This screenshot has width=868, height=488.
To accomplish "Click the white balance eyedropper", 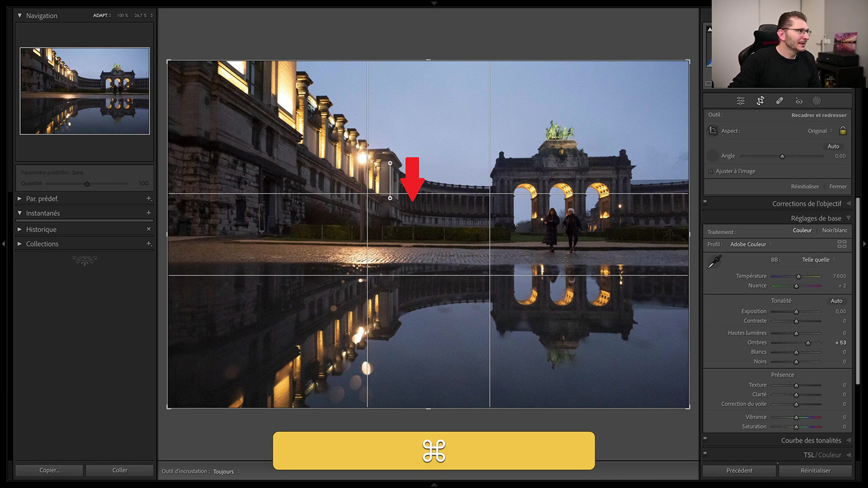I will coord(714,262).
